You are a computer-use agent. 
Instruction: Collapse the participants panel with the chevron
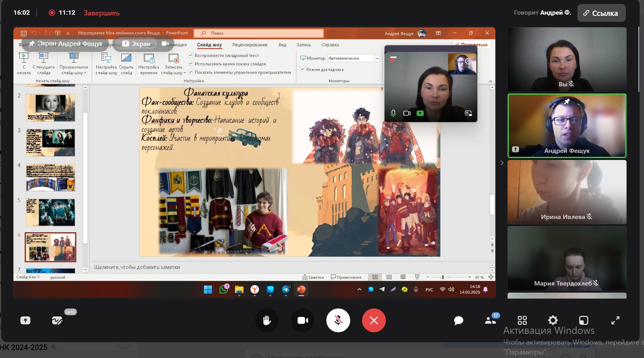click(x=502, y=163)
